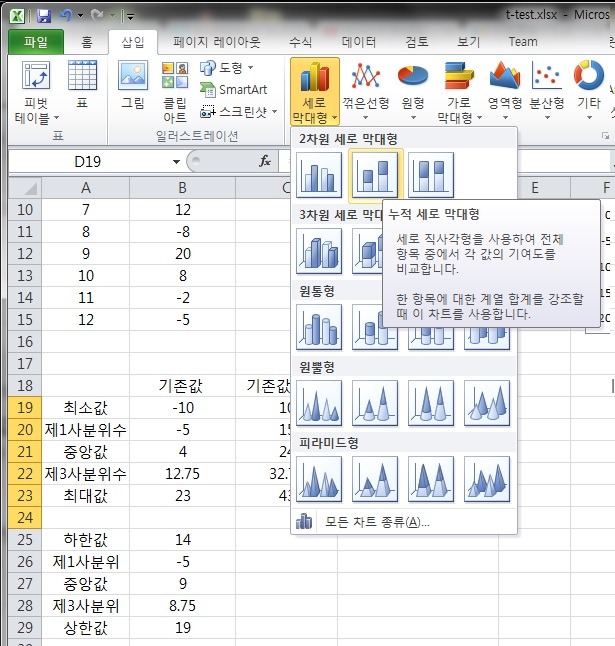Select clustered cone (원뿔형) chart
This screenshot has height=646, width=615.
(319, 403)
